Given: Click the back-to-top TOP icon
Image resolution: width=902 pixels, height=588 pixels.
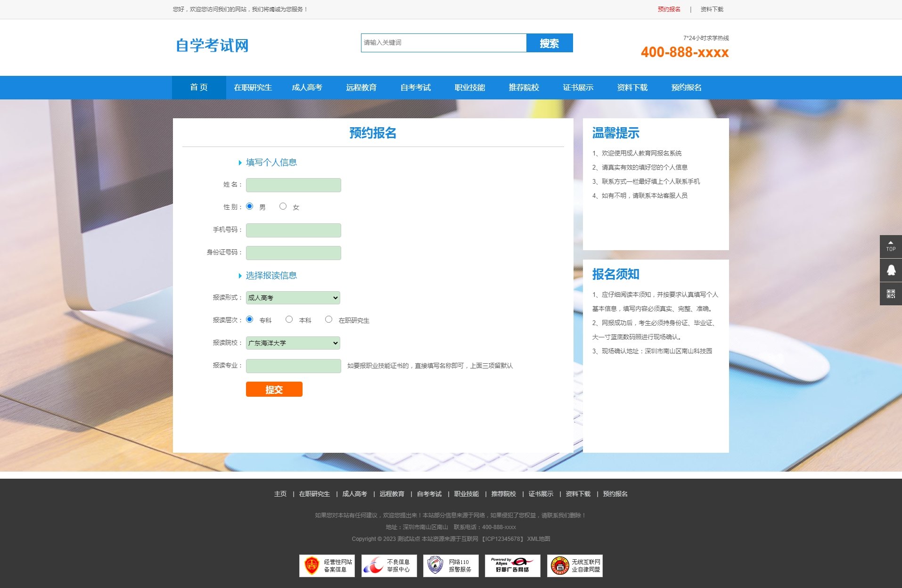Looking at the screenshot, I should (890, 246).
